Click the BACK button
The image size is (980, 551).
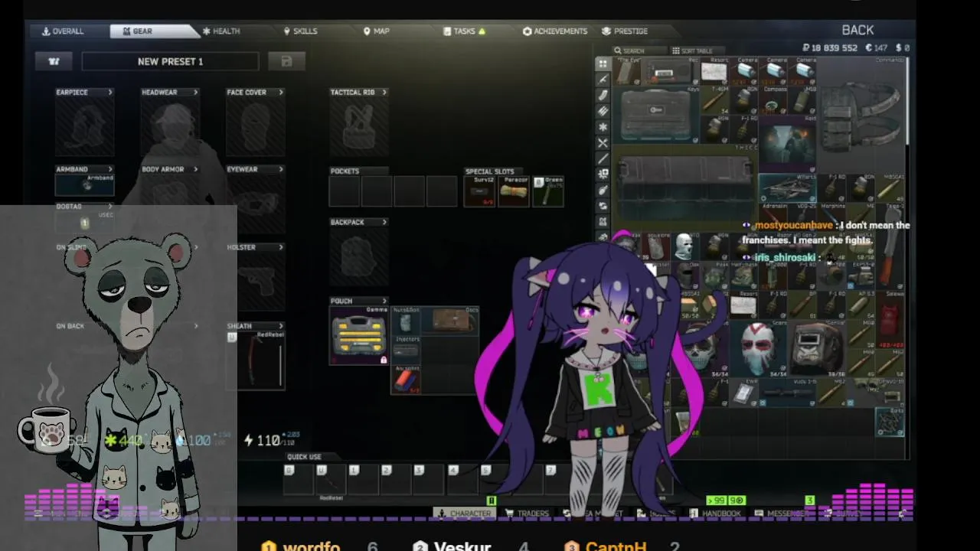(x=857, y=30)
